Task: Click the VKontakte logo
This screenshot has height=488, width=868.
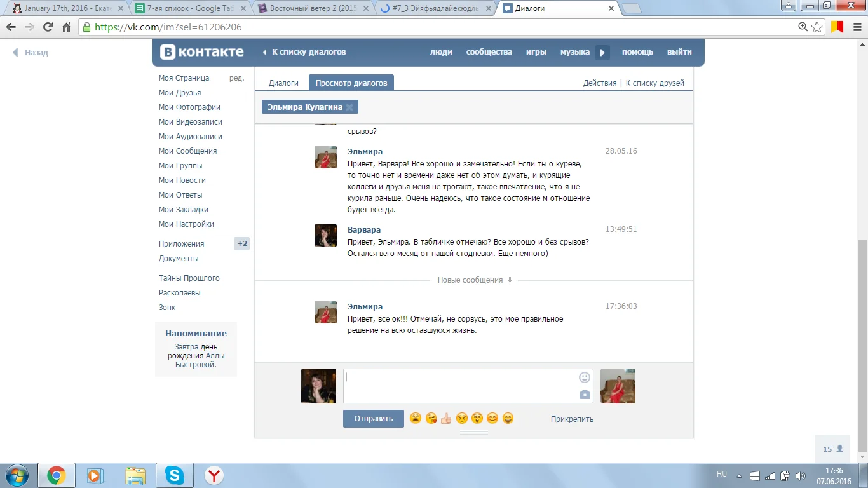Action: 202,52
